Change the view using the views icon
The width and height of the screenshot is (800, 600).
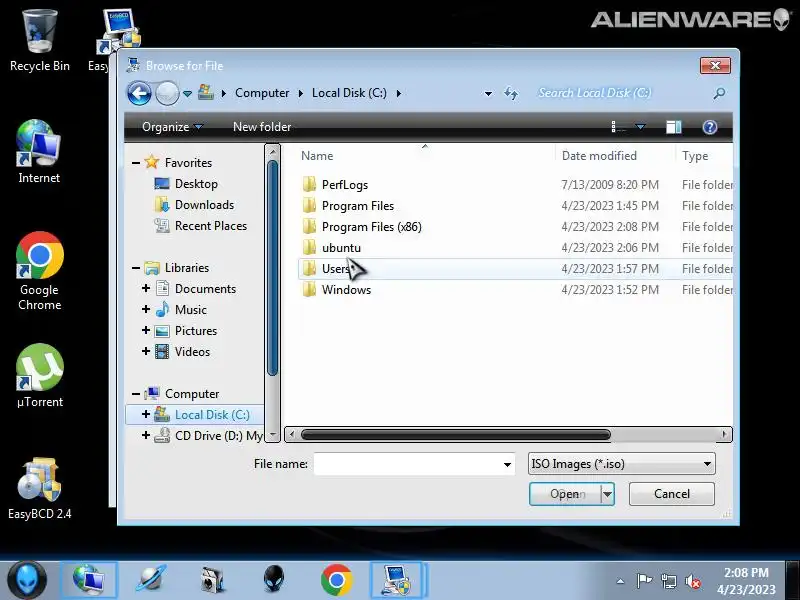tap(618, 127)
